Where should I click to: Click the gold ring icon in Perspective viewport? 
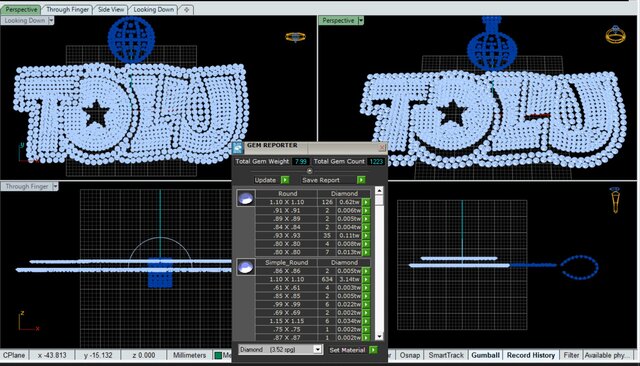pyautogui.click(x=615, y=35)
